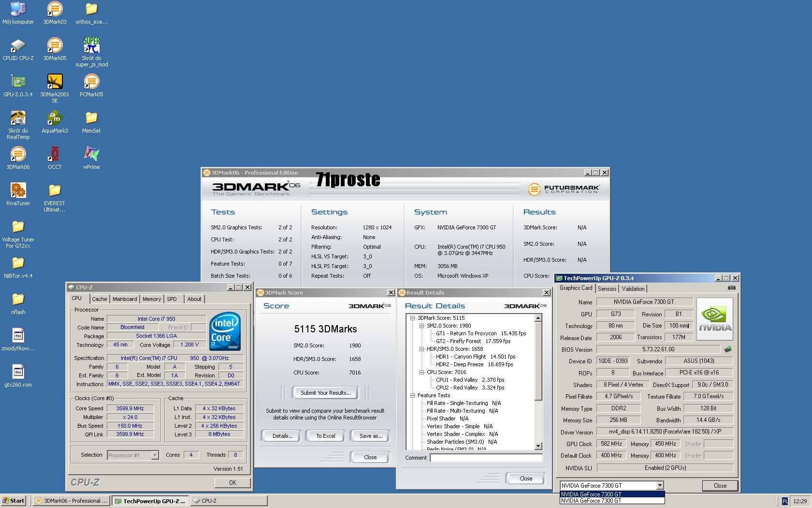Select highlighted GeForce 7300 GT list entry

pyautogui.click(x=612, y=494)
